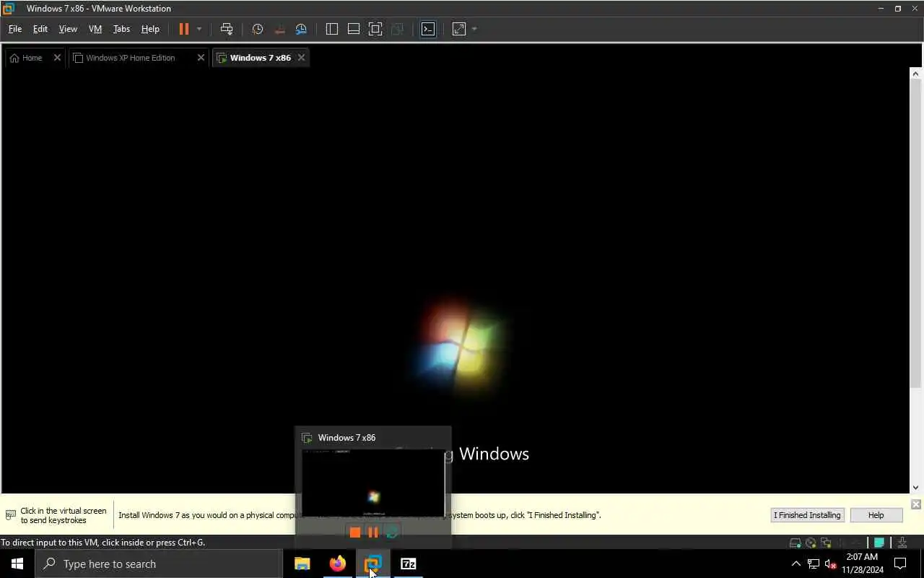Click the teal message log status icon

click(879, 543)
